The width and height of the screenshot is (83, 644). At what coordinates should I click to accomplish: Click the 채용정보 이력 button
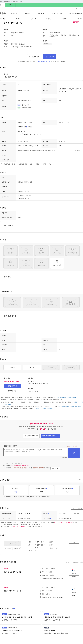(74, 542)
